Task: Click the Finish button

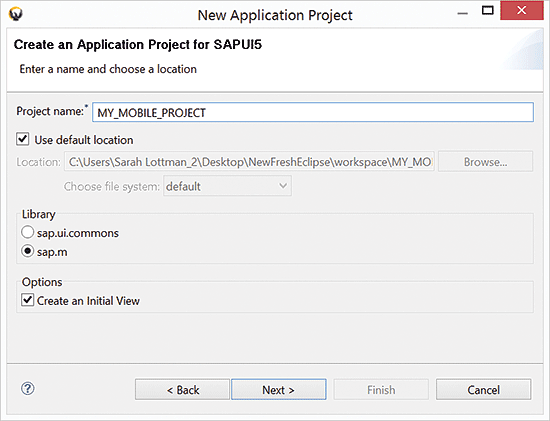Action: tap(381, 389)
